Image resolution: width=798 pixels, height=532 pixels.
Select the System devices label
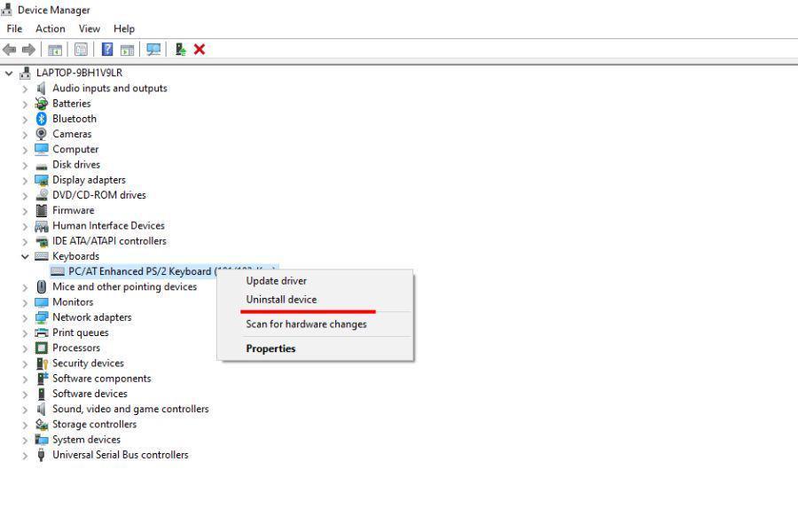click(87, 440)
